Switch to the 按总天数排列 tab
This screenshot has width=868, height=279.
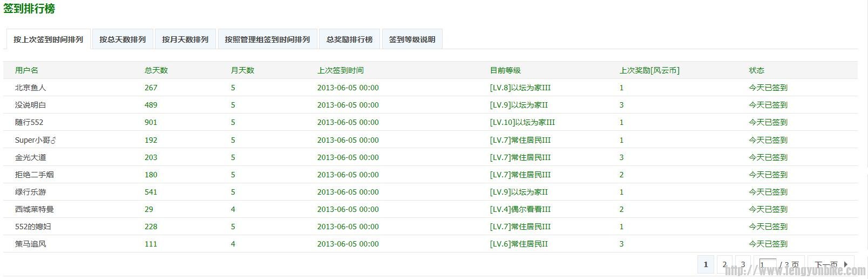coord(123,39)
